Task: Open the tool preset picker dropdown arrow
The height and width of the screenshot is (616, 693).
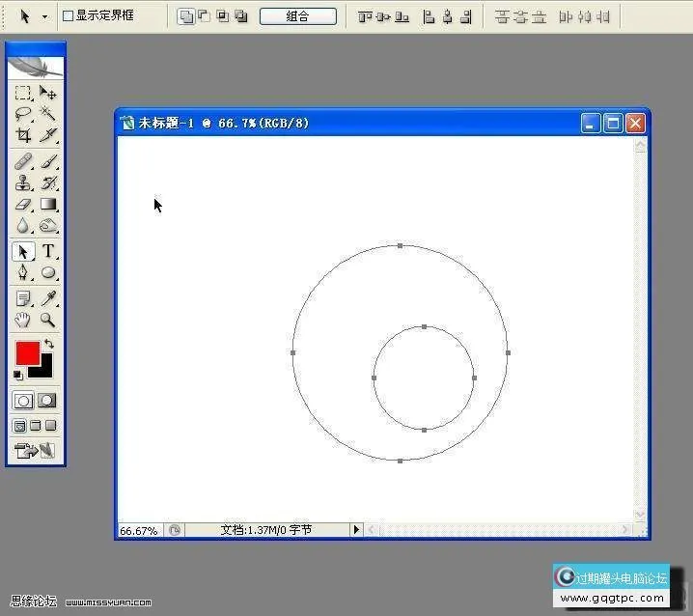Action: [44, 16]
